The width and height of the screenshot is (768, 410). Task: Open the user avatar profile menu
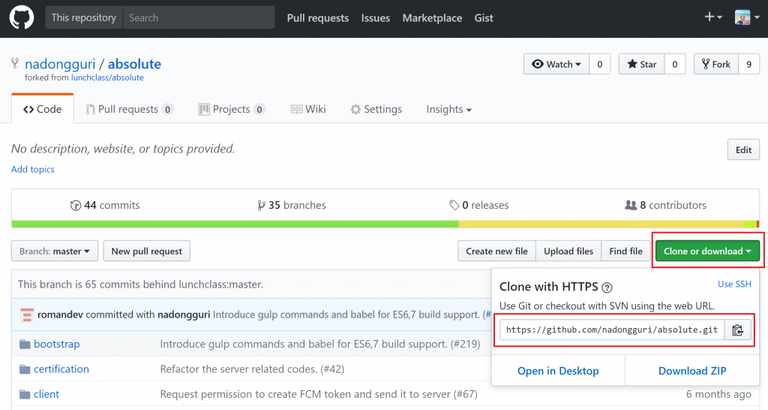pos(746,18)
